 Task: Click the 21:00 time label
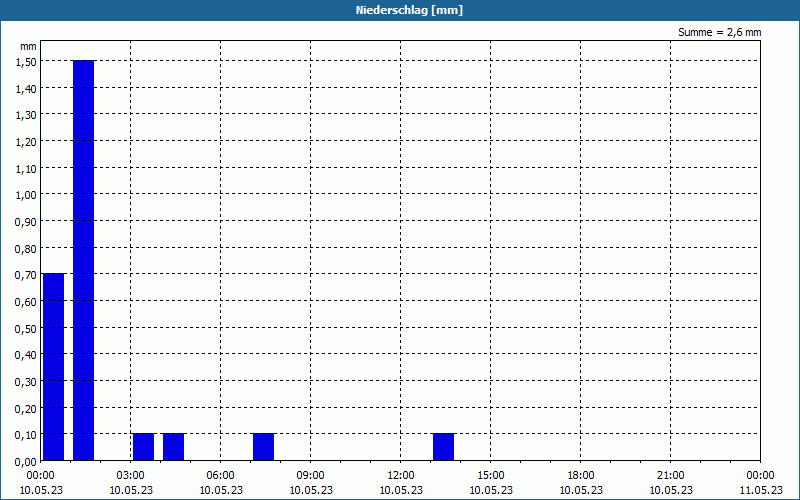pyautogui.click(x=671, y=476)
